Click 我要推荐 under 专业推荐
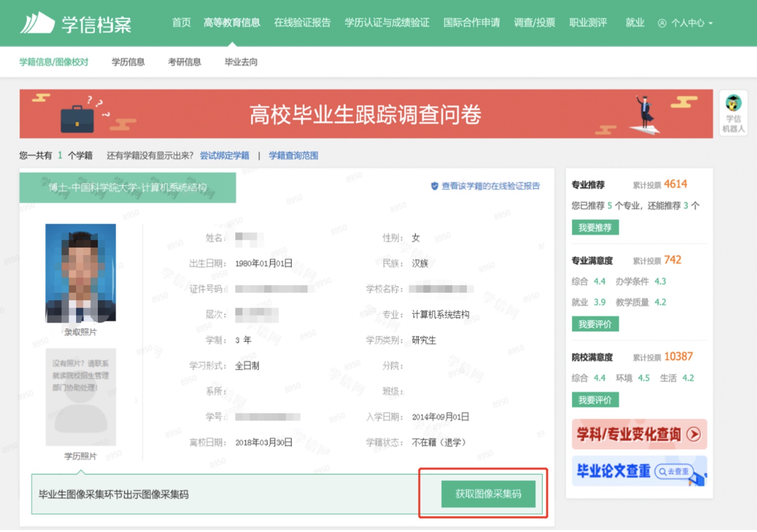This screenshot has width=757, height=532. click(x=595, y=227)
